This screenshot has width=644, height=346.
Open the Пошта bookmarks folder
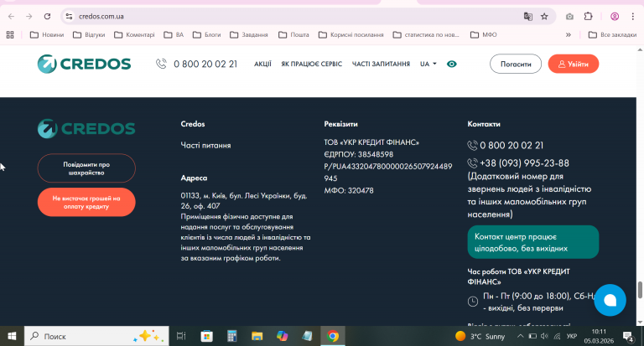click(293, 35)
